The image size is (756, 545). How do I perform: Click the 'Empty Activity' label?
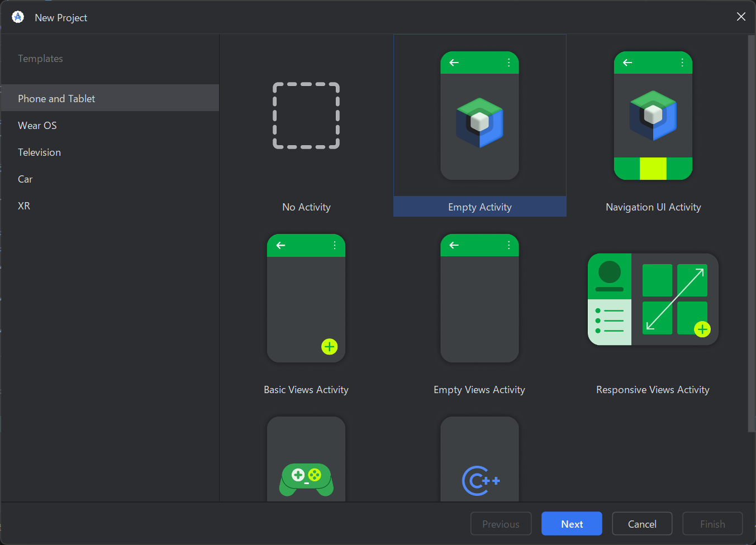(479, 207)
